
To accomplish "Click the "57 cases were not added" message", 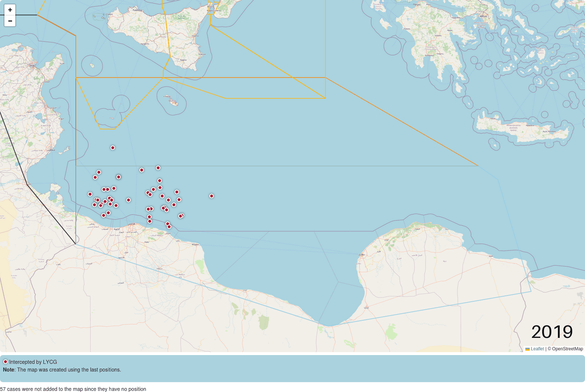I will coord(73,389).
